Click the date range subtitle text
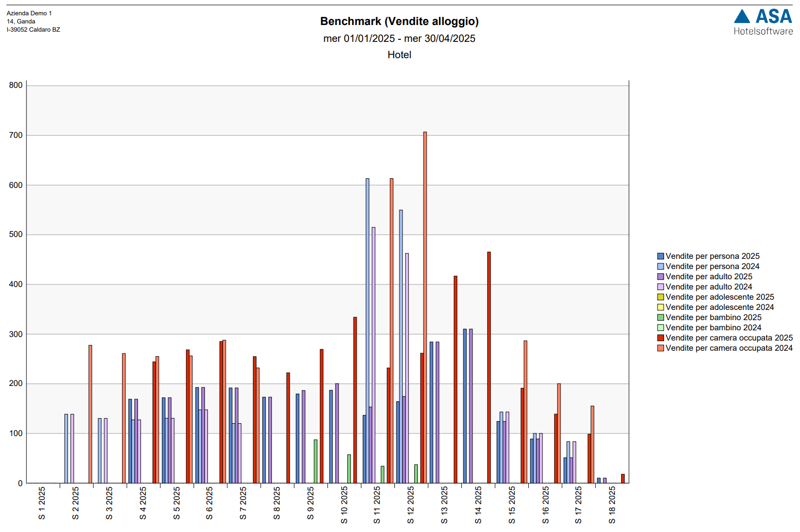This screenshot has height=532, width=800. 399,39
